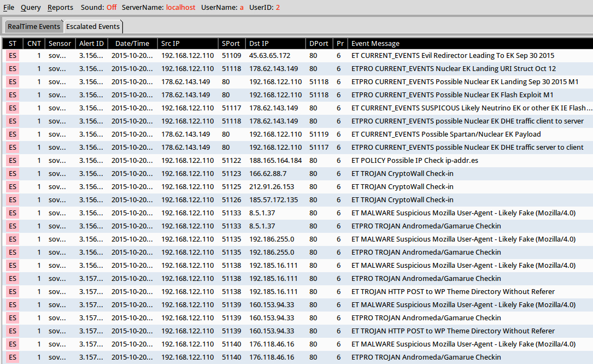Select the Escalated Events tab
The image size is (593, 364).
(x=93, y=27)
